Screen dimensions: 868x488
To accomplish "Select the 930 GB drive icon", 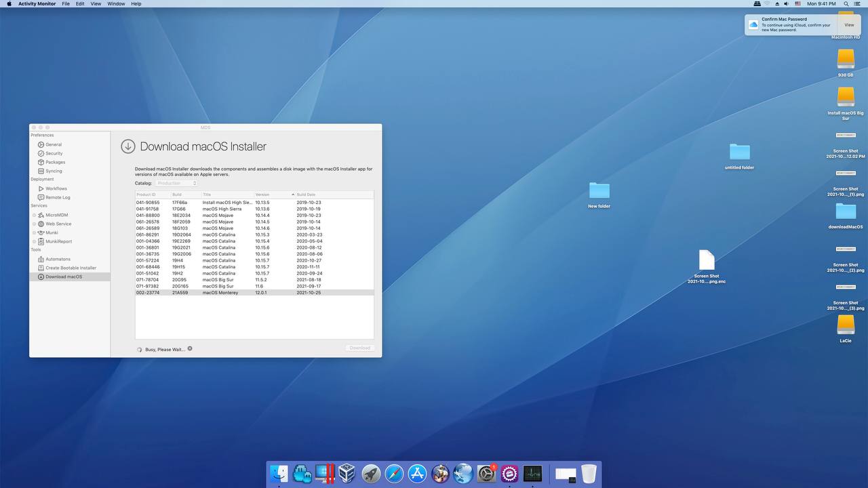I will click(846, 63).
